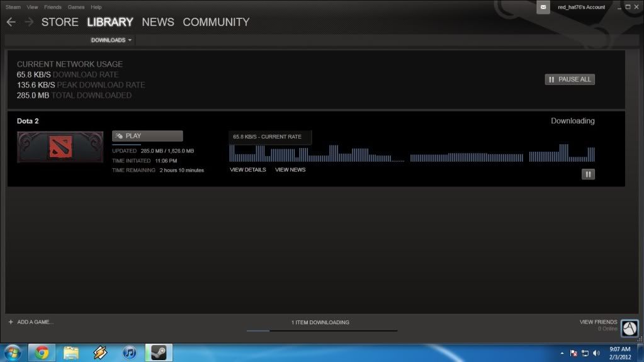This screenshot has height=362, width=644.
Task: Switch to the Library tab
Action: 110,22
